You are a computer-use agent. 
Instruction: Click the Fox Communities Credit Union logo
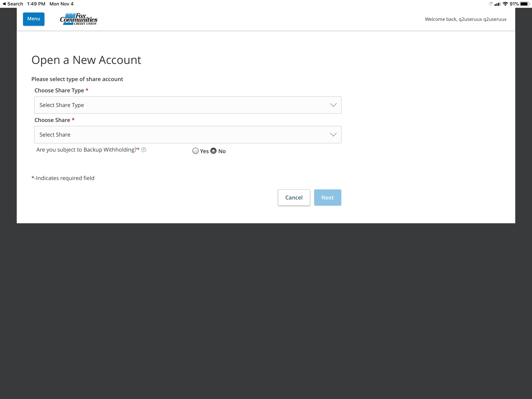pos(79,19)
